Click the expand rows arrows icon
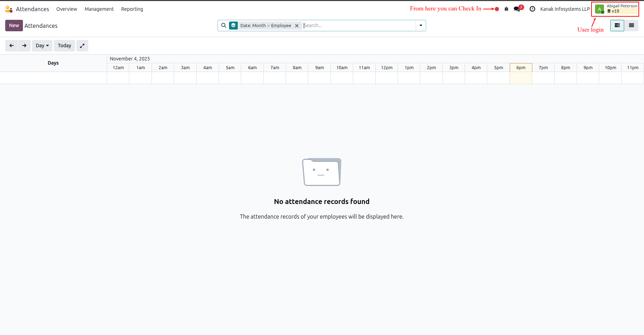This screenshot has width=644, height=335. 82,46
